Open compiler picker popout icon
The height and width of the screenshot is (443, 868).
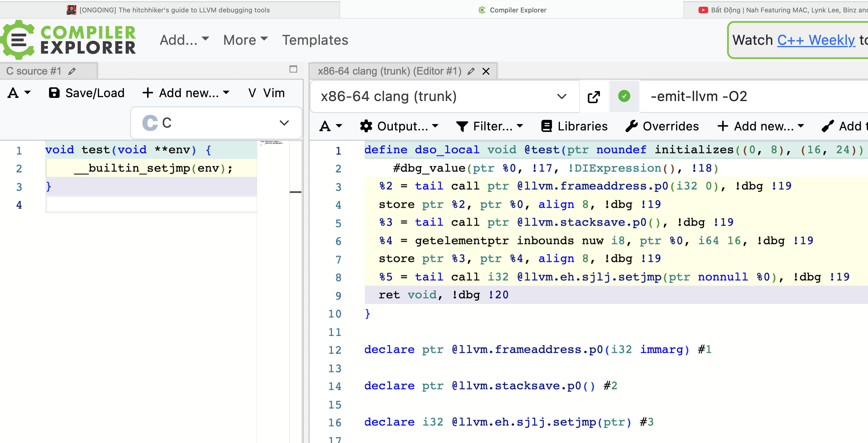[x=594, y=97]
